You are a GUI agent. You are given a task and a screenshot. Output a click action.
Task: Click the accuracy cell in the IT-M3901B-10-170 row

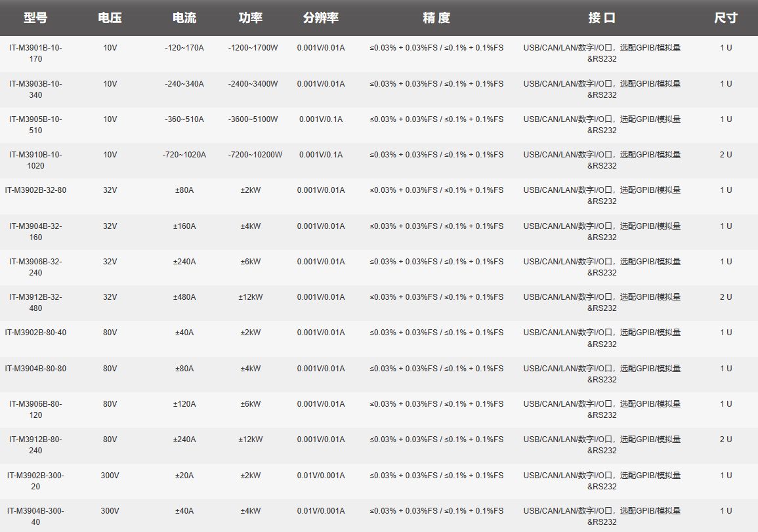click(436, 48)
